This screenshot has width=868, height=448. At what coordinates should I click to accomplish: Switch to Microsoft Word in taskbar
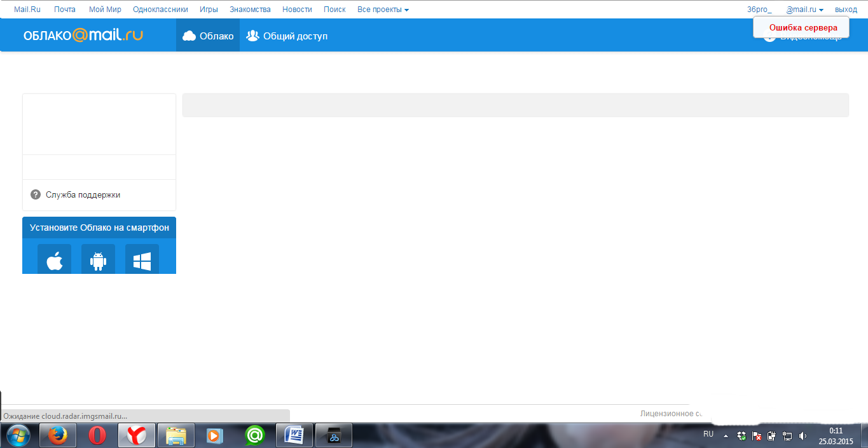pyautogui.click(x=294, y=435)
